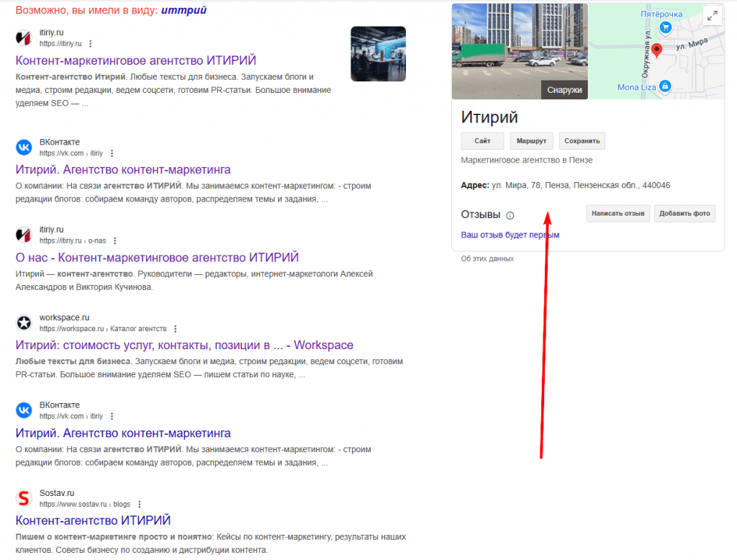The width and height of the screenshot is (737, 560).
Task: Click the 'Сайт' button in business card
Action: point(482,141)
